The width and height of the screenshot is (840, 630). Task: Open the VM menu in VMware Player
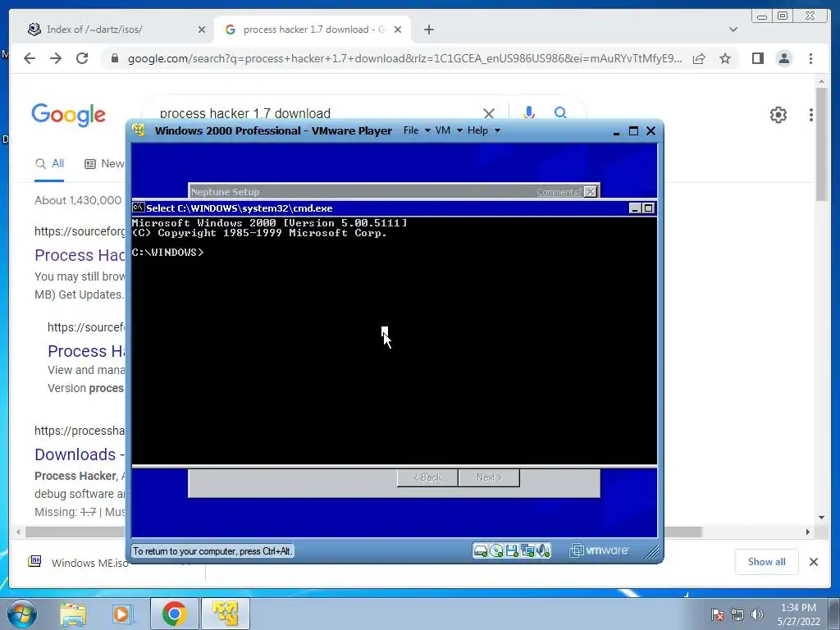point(449,130)
